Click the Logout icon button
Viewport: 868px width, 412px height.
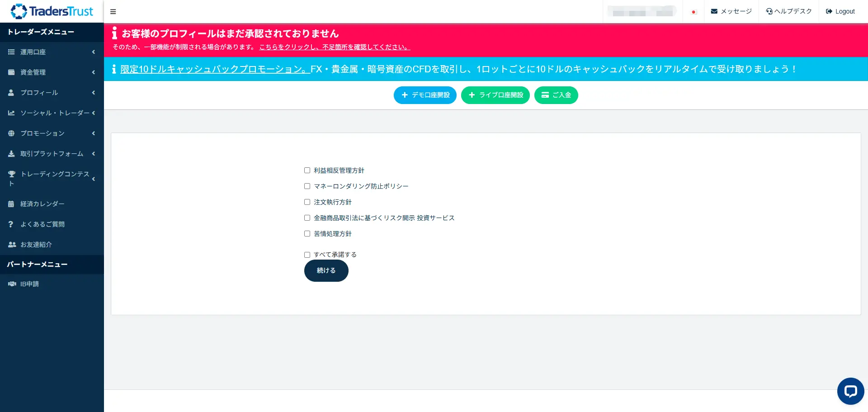coord(840,11)
